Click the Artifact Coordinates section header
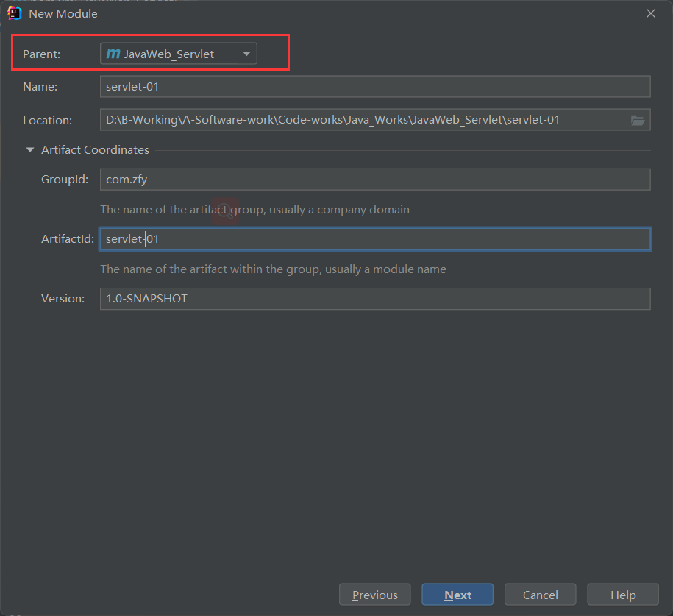Viewport: 673px width, 616px height. coord(95,150)
